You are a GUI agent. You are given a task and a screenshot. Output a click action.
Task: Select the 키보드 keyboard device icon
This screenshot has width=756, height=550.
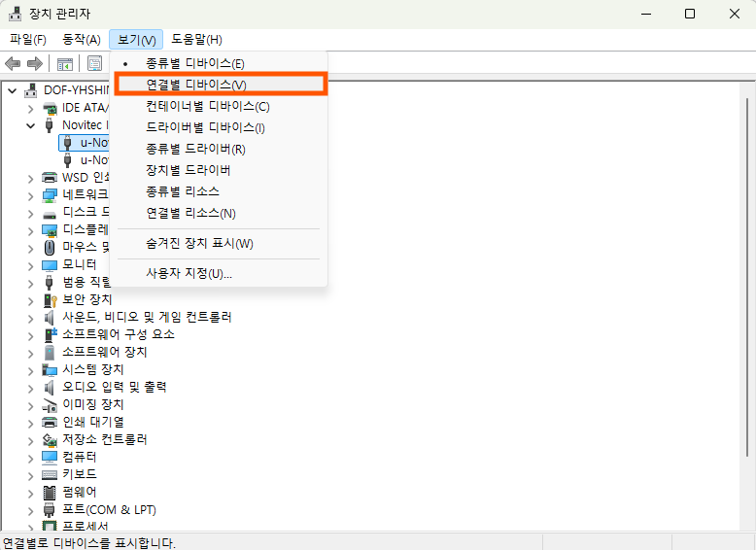(x=50, y=474)
